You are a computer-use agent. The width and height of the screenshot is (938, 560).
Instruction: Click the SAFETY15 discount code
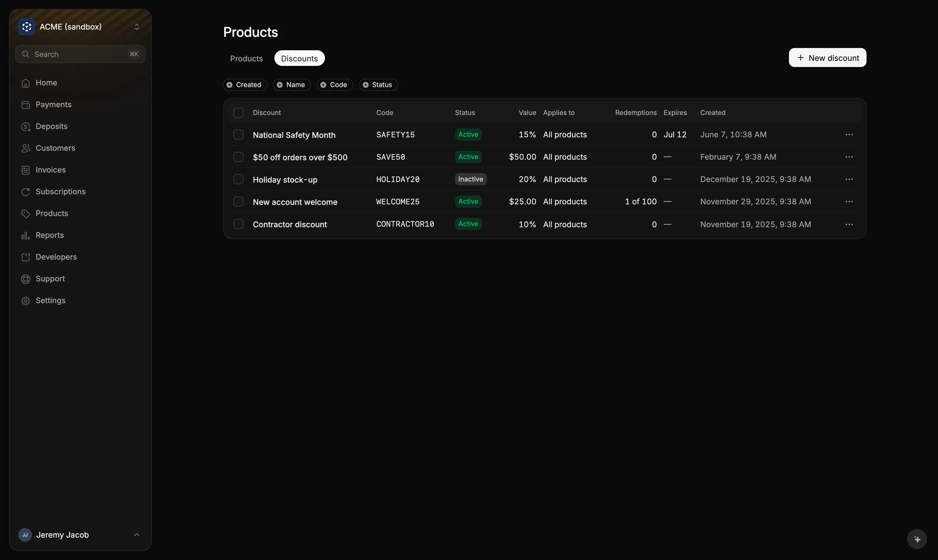click(395, 135)
